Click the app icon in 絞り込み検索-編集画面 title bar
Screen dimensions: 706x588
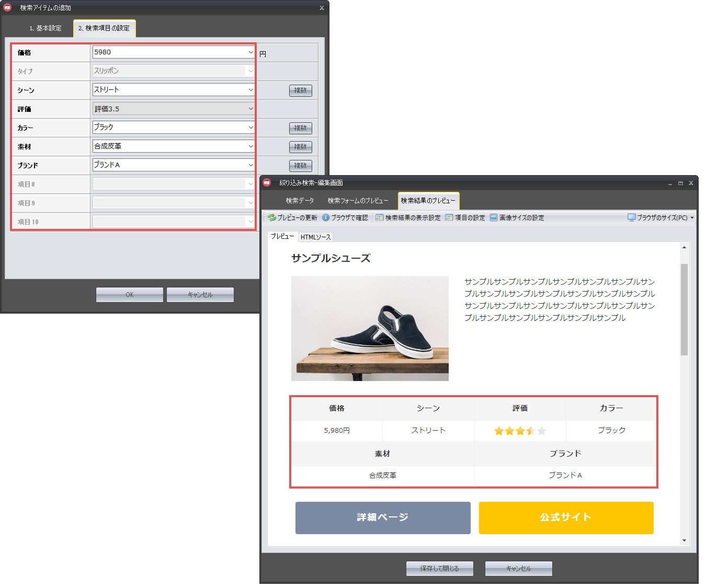(267, 182)
